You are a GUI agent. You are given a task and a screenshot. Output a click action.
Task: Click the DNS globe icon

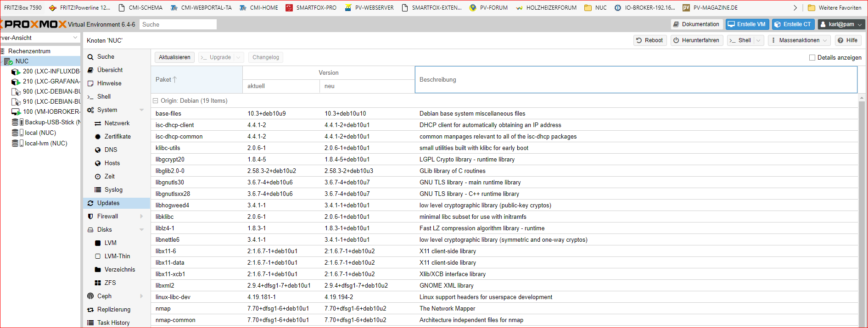(98, 150)
